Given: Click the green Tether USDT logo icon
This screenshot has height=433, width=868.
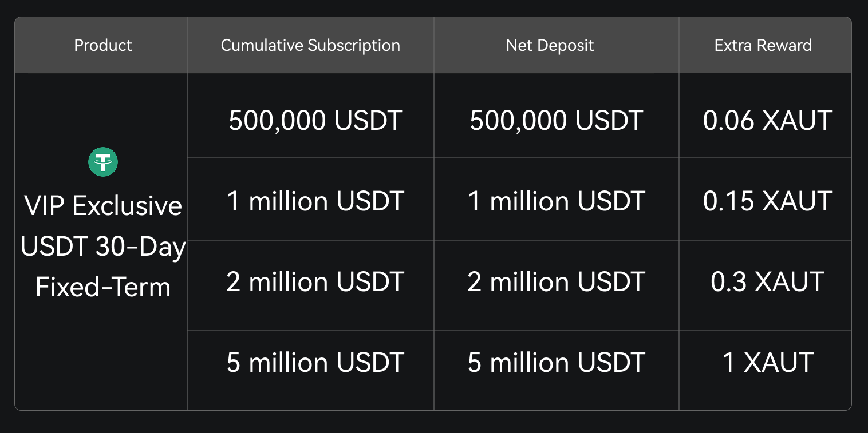Looking at the screenshot, I should pos(103,162).
